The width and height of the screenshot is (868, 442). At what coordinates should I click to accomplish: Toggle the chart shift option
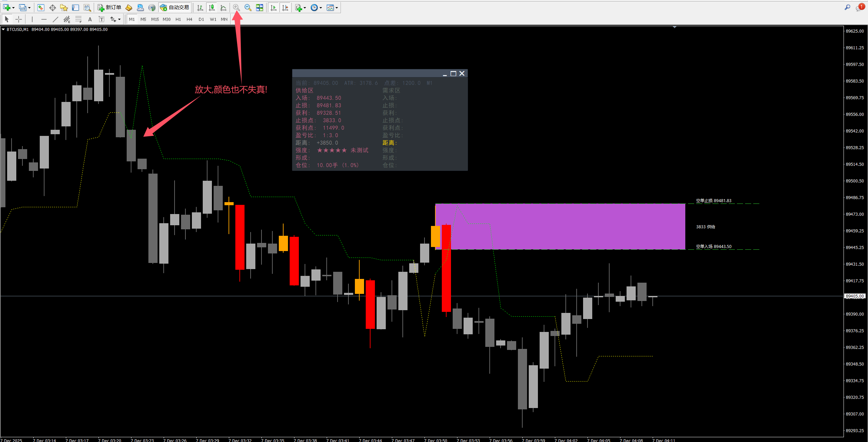(x=285, y=7)
